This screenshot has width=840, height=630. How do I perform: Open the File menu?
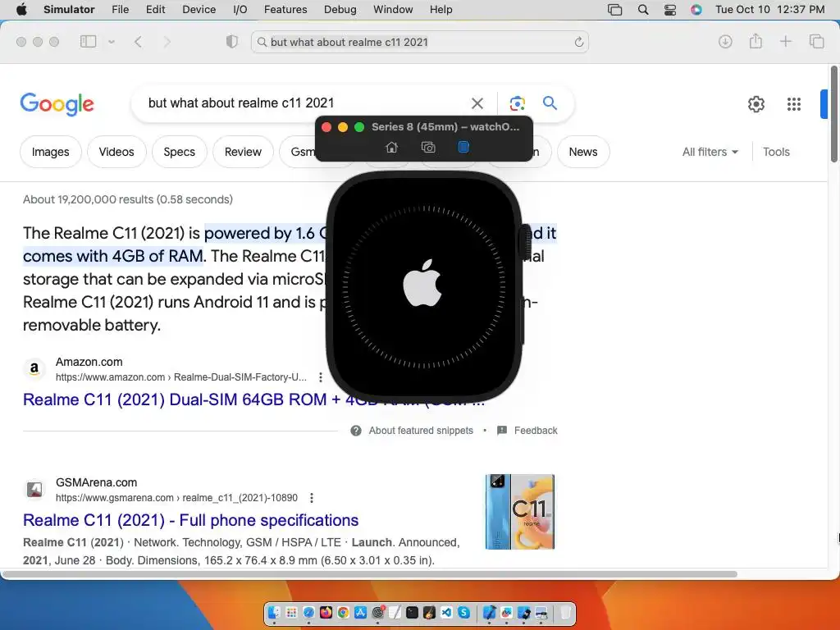pyautogui.click(x=120, y=10)
